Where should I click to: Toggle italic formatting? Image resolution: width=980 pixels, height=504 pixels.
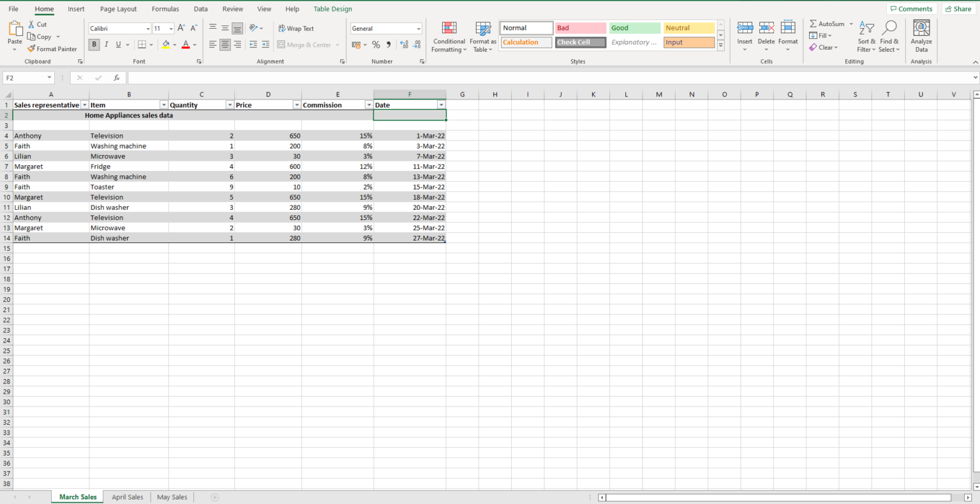coord(106,45)
